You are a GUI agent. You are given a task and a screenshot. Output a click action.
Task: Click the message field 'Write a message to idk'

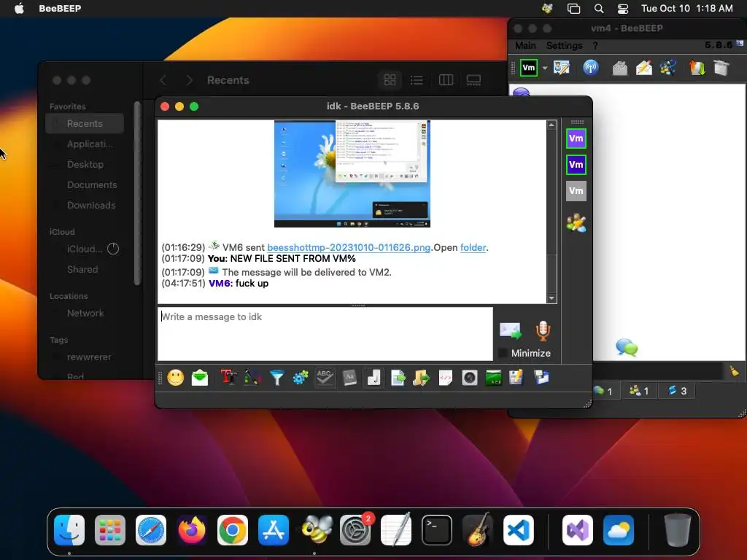click(325, 334)
